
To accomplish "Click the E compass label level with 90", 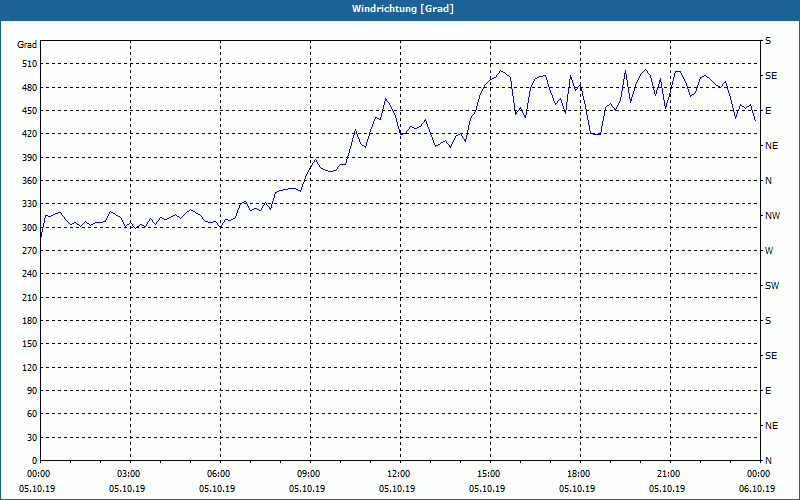I will [768, 391].
